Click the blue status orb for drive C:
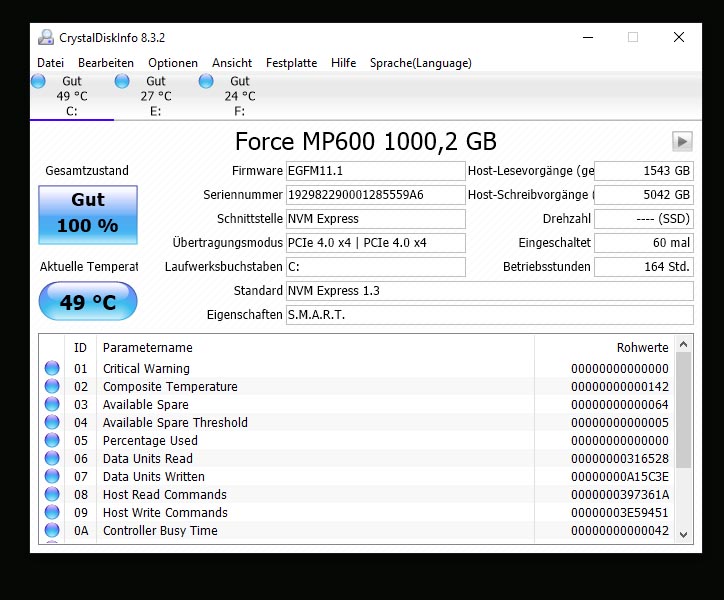Viewport: 724px width, 600px height. coord(38,81)
